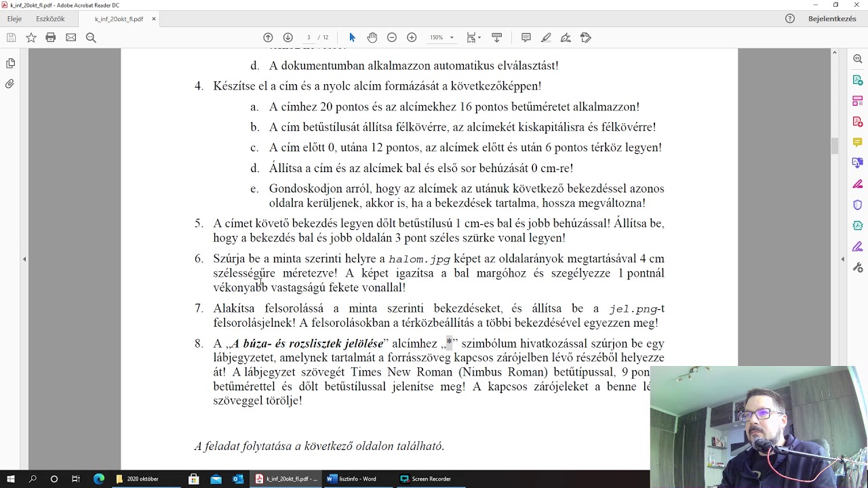The image size is (868, 488).
Task: Open Outlook from the taskbar
Action: click(x=238, y=479)
